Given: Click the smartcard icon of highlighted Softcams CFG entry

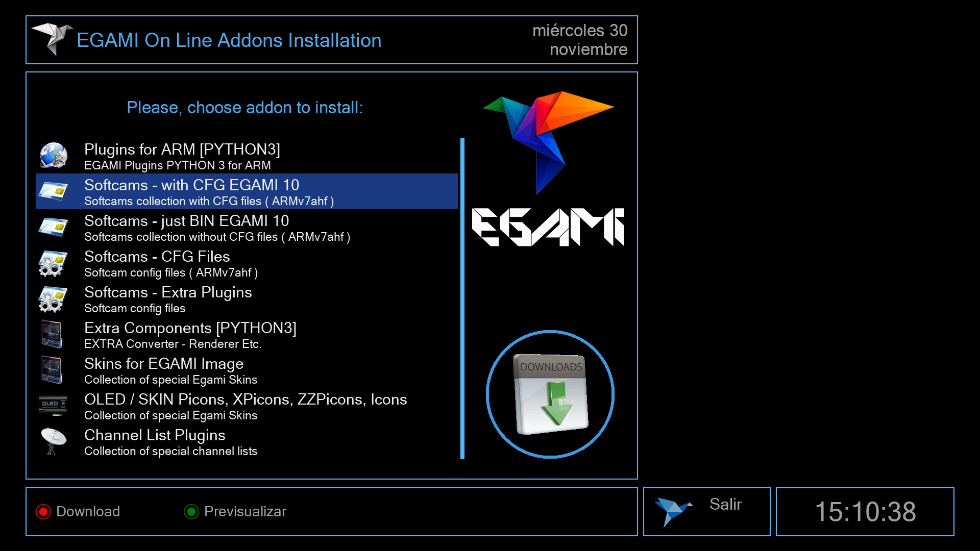Looking at the screenshot, I should pyautogui.click(x=53, y=191).
